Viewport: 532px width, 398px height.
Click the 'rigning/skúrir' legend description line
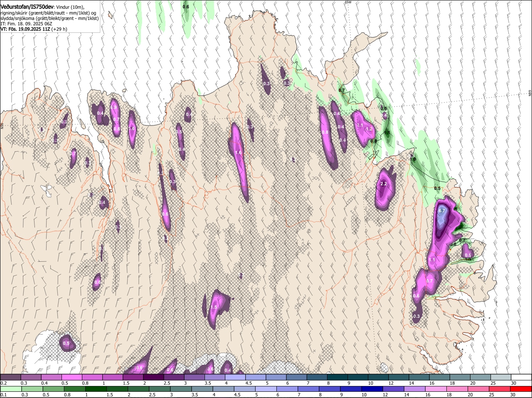click(49, 12)
